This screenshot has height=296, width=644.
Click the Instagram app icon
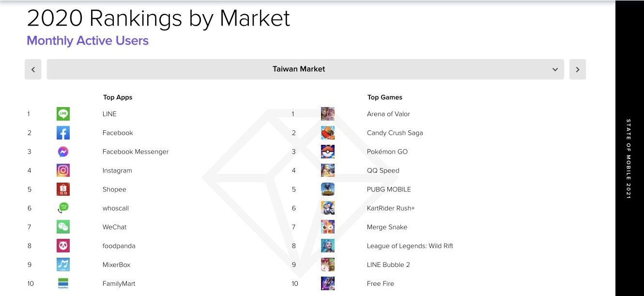(63, 171)
